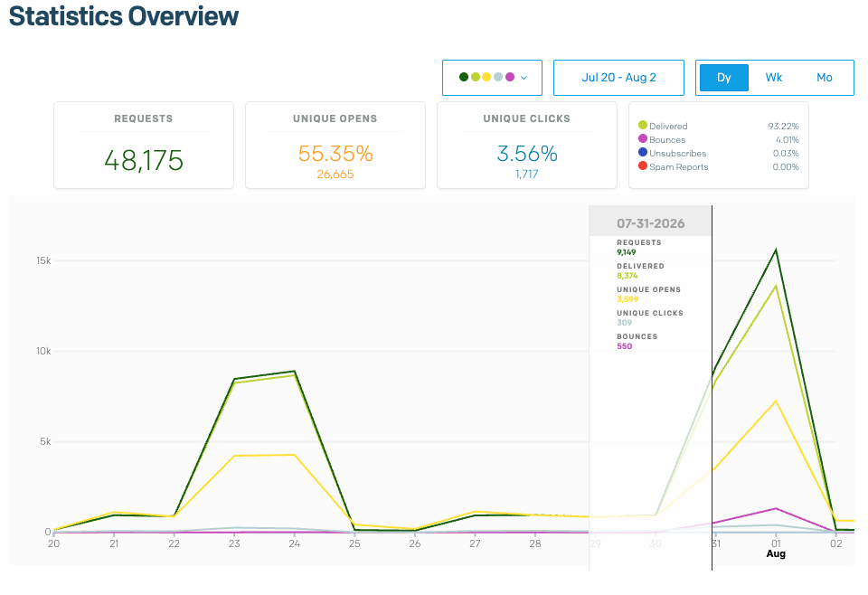Image resolution: width=868 pixels, height=595 pixels.
Task: Click the x-axis date label 24
Action: [x=295, y=543]
